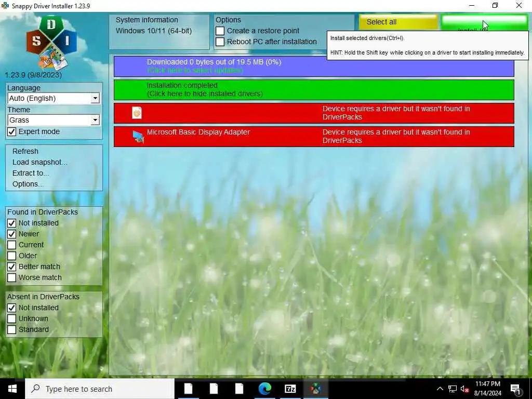
Task: Click Load snapshot...
Action: pyautogui.click(x=39, y=162)
